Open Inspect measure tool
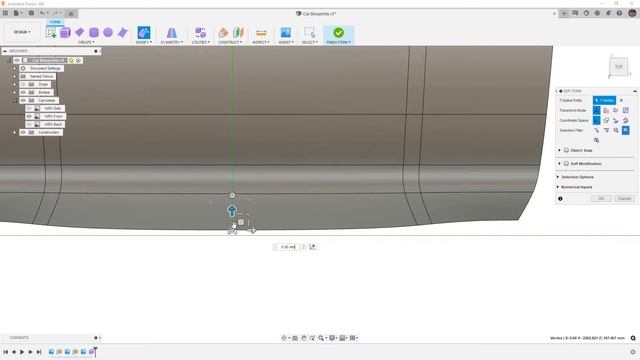The width and height of the screenshot is (640, 360). coord(261,33)
